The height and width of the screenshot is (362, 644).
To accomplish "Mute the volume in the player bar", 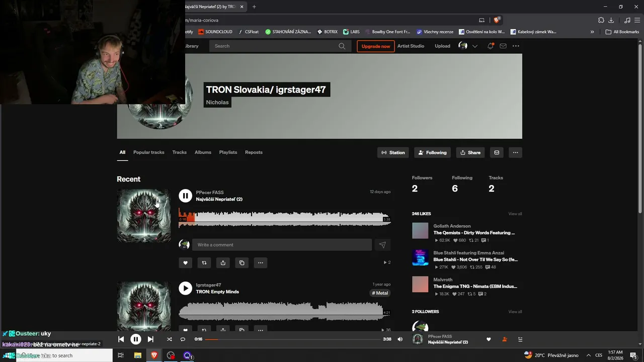I will tap(400, 339).
